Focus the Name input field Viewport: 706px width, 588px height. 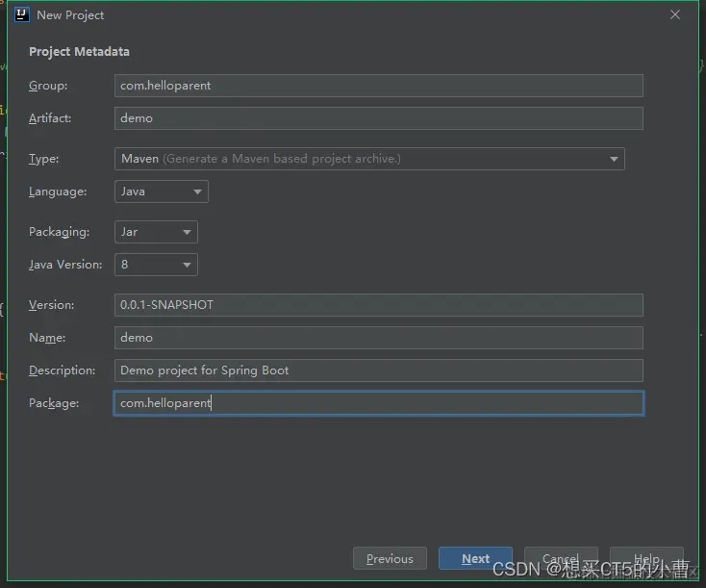pos(379,338)
